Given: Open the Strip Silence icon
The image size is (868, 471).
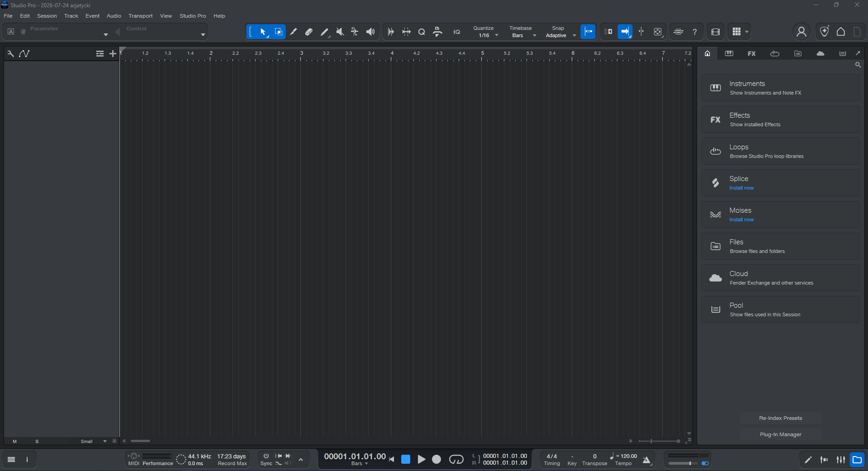Looking at the screenshot, I should [x=406, y=32].
